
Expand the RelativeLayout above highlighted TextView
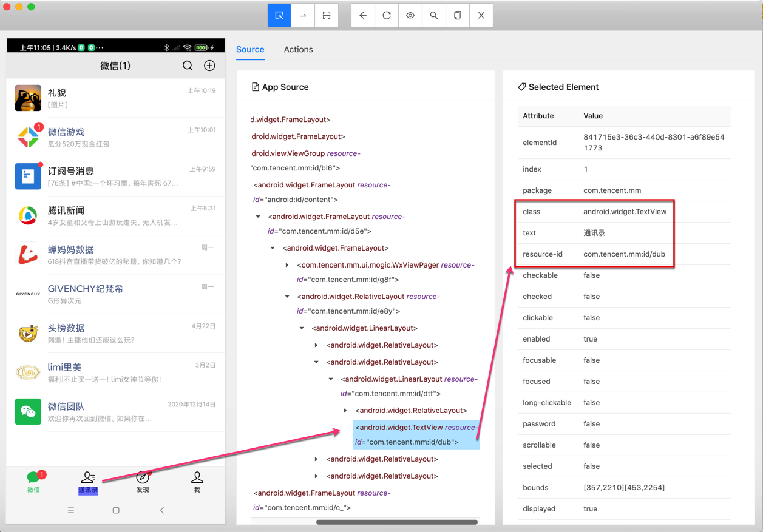coord(345,411)
